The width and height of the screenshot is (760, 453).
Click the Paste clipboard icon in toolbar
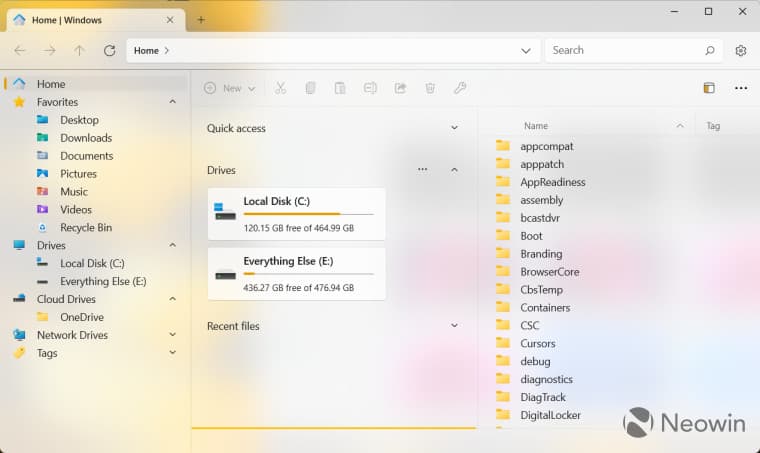click(340, 88)
